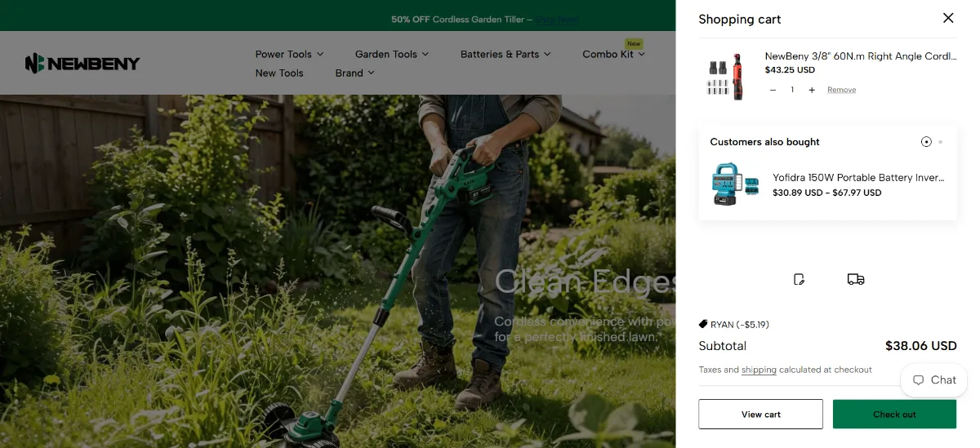The image size is (980, 448).
Task: Expand the Power Tools menu
Action: pyautogui.click(x=289, y=54)
